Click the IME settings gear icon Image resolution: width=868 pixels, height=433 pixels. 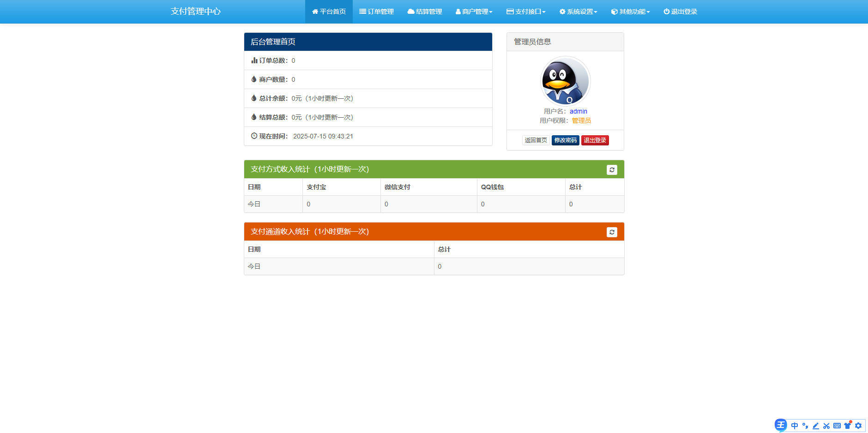pyautogui.click(x=858, y=425)
